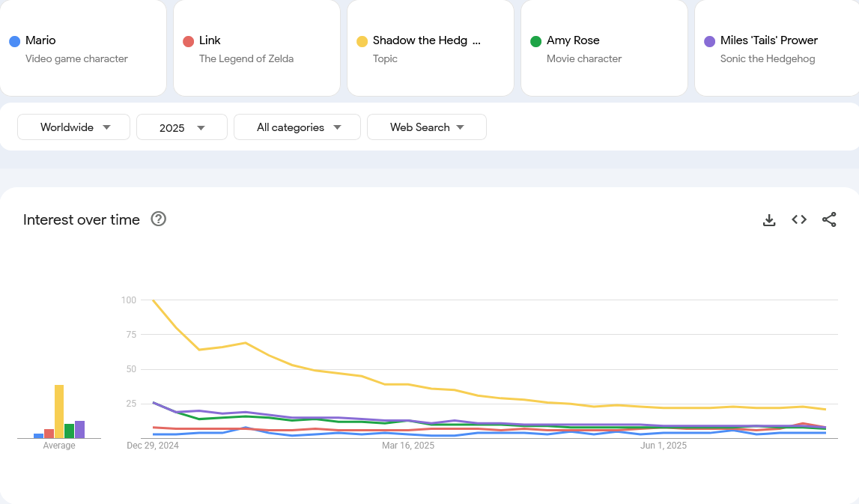This screenshot has height=504, width=859.
Task: Click the blue average bar
Action: pyautogui.click(x=38, y=436)
